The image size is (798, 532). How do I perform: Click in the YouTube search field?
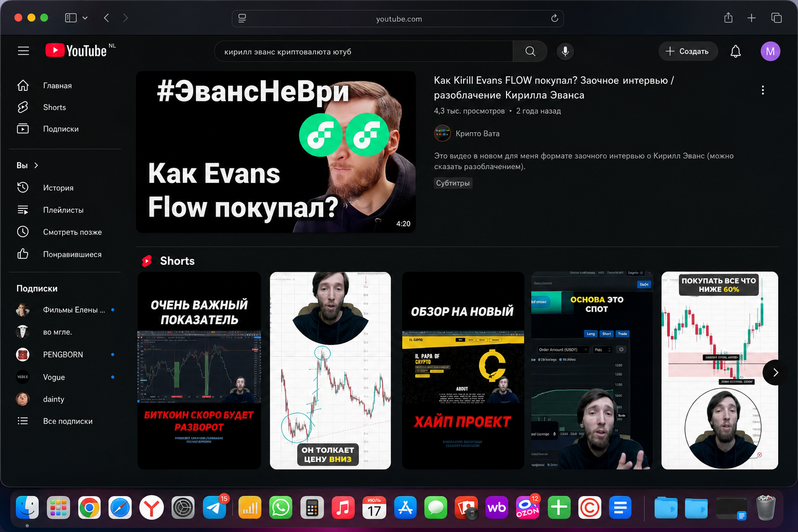click(364, 51)
